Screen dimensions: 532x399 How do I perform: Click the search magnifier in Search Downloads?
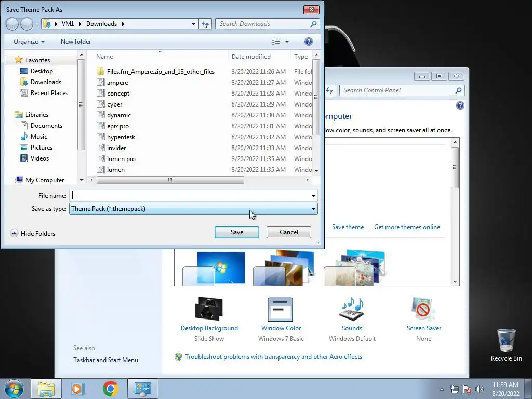coord(313,24)
